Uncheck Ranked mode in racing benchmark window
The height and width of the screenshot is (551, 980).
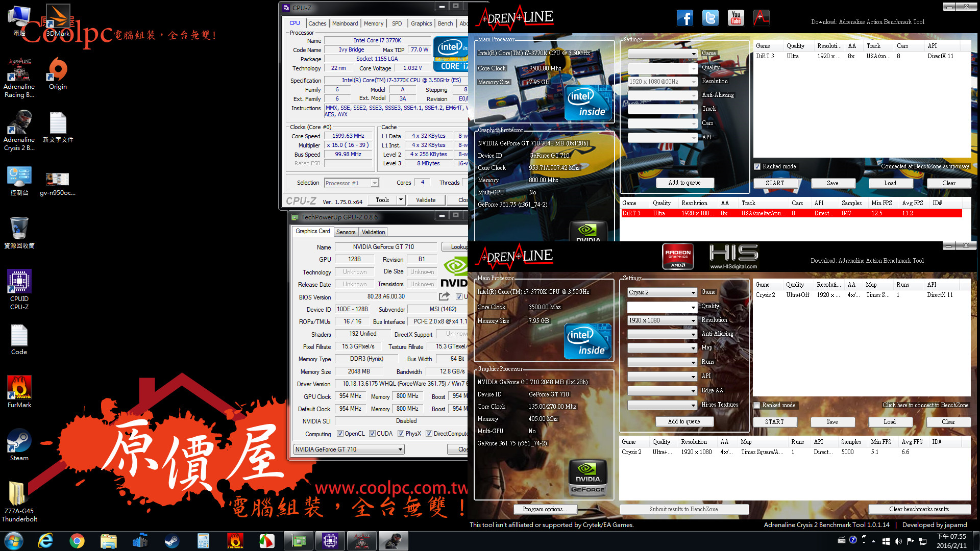point(757,166)
